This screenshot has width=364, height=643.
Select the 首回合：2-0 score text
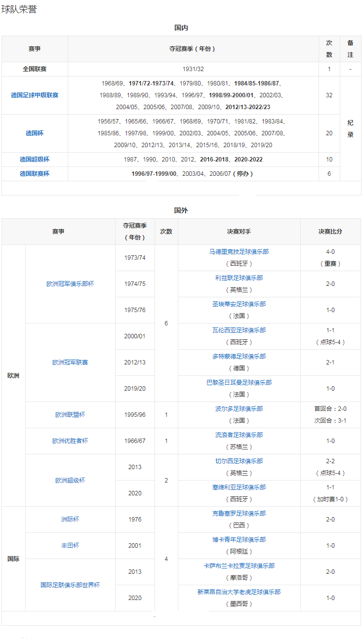(330, 409)
